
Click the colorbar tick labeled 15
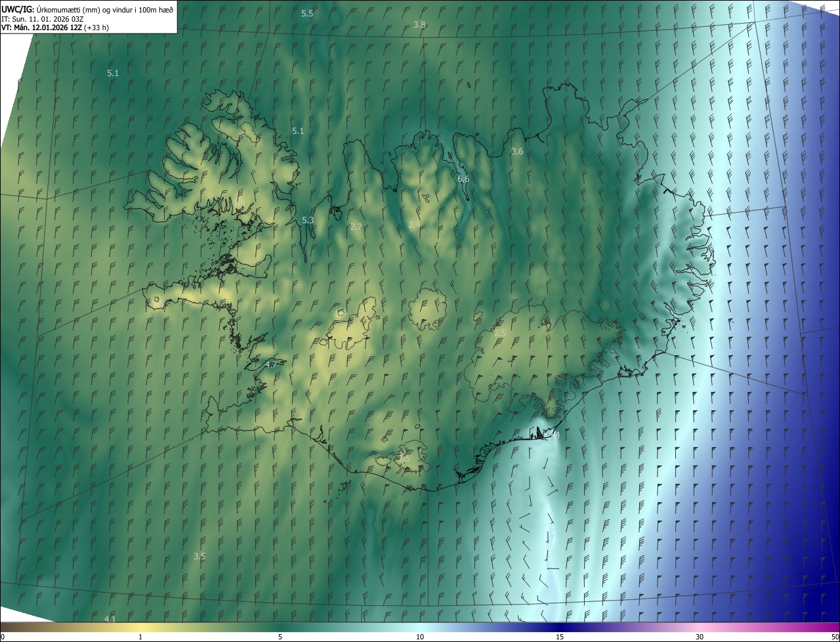click(x=560, y=637)
